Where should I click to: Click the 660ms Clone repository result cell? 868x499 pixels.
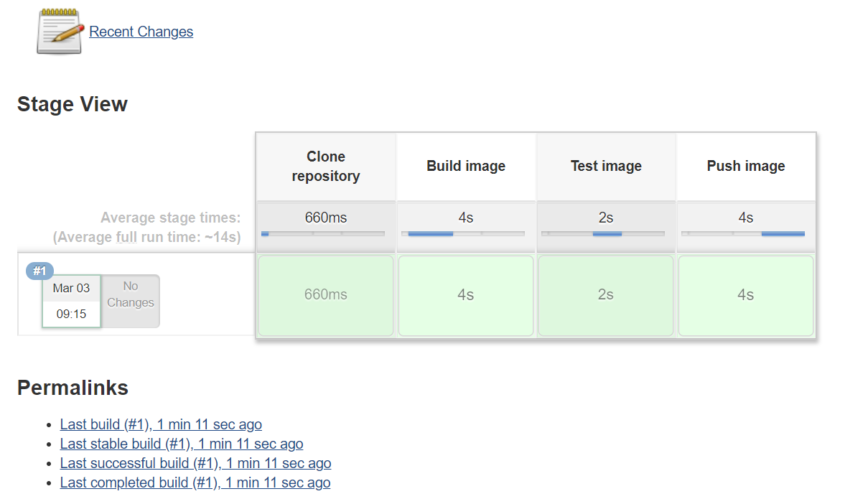[325, 295]
